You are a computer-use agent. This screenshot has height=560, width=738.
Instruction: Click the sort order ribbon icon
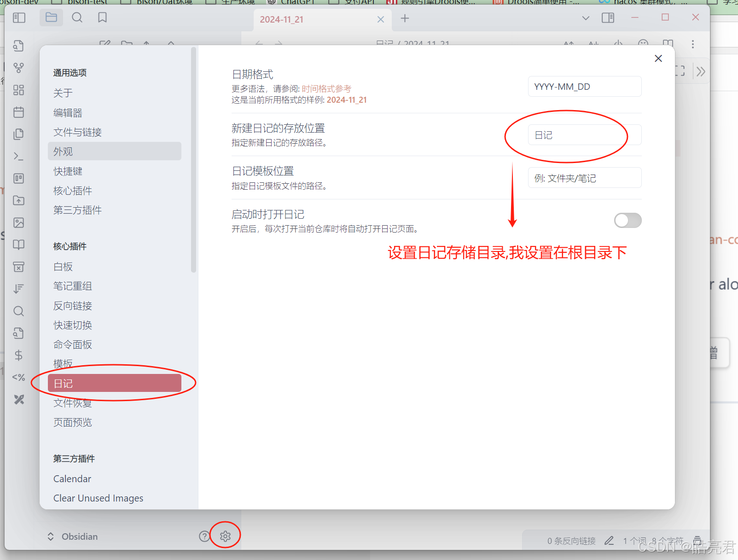[18, 289]
